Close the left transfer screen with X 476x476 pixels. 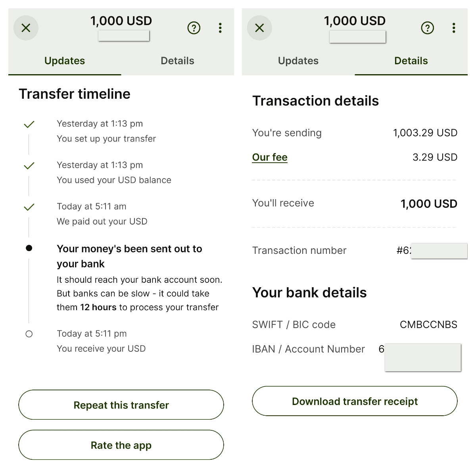[x=26, y=28]
